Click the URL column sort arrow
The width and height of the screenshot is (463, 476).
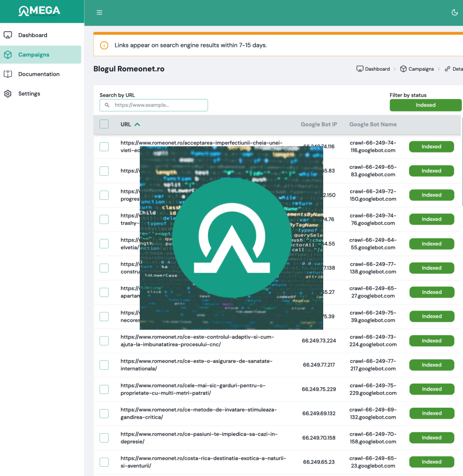coord(137,125)
